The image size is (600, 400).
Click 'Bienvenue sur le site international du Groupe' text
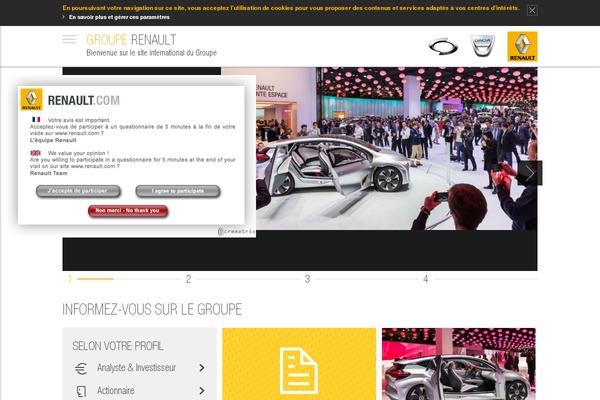[152, 53]
